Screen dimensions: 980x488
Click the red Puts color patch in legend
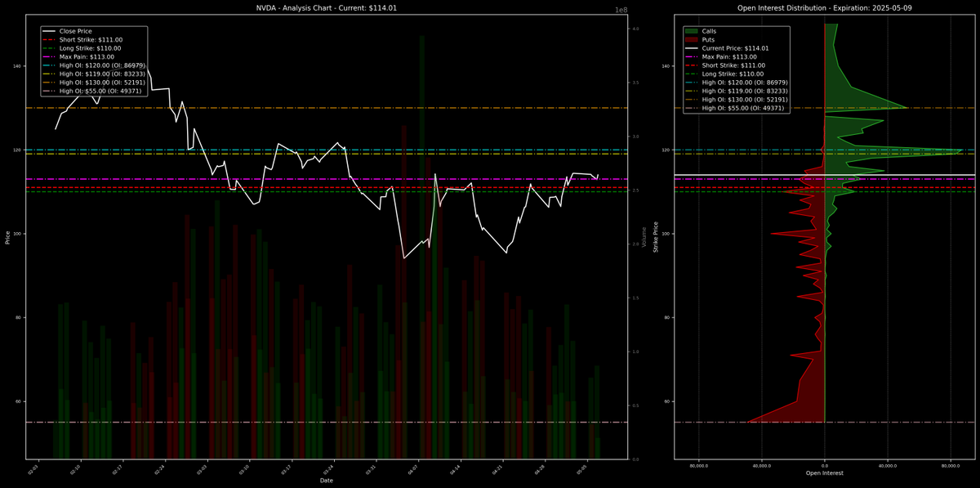coord(692,39)
